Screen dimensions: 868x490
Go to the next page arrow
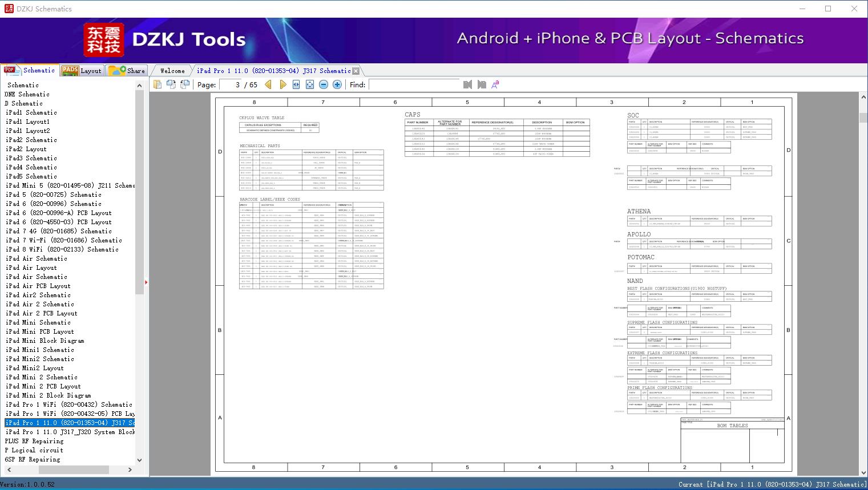282,84
